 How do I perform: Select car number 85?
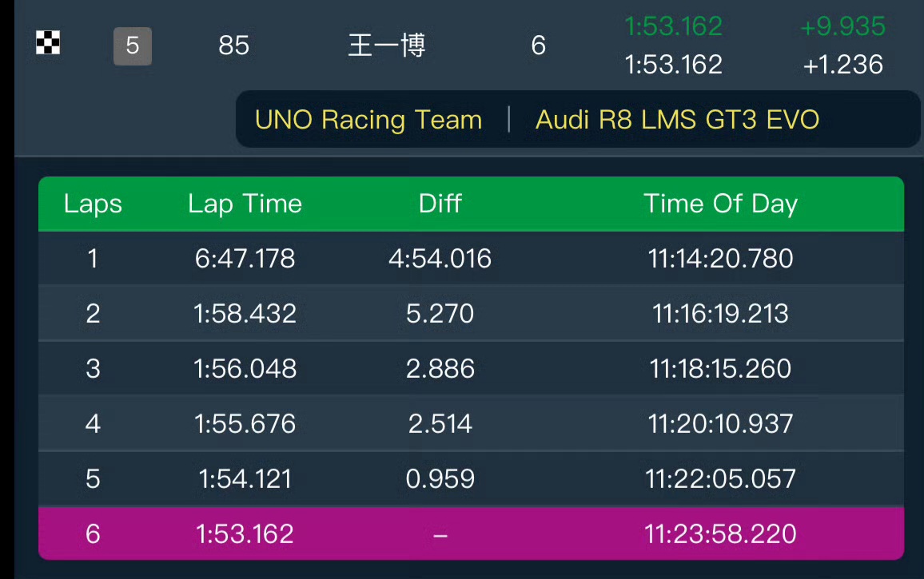[233, 46]
